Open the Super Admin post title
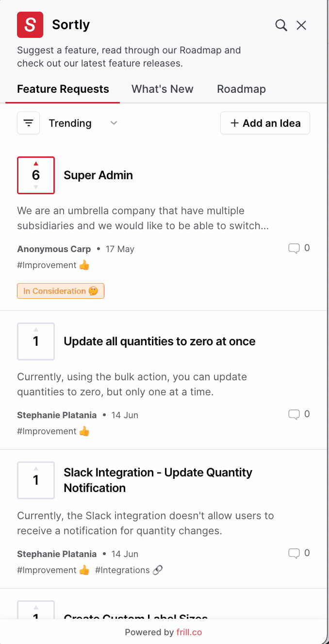The height and width of the screenshot is (644, 329). coord(98,175)
